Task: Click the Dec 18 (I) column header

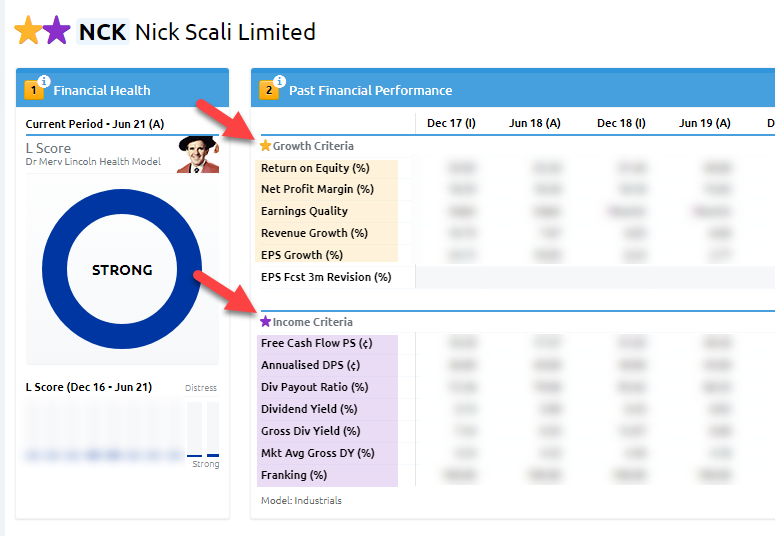Action: coord(621,123)
